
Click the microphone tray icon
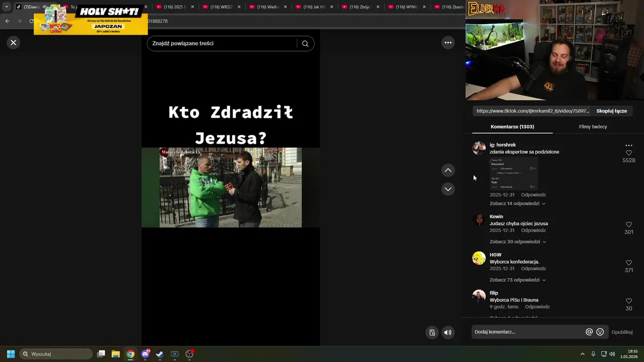click(593, 354)
